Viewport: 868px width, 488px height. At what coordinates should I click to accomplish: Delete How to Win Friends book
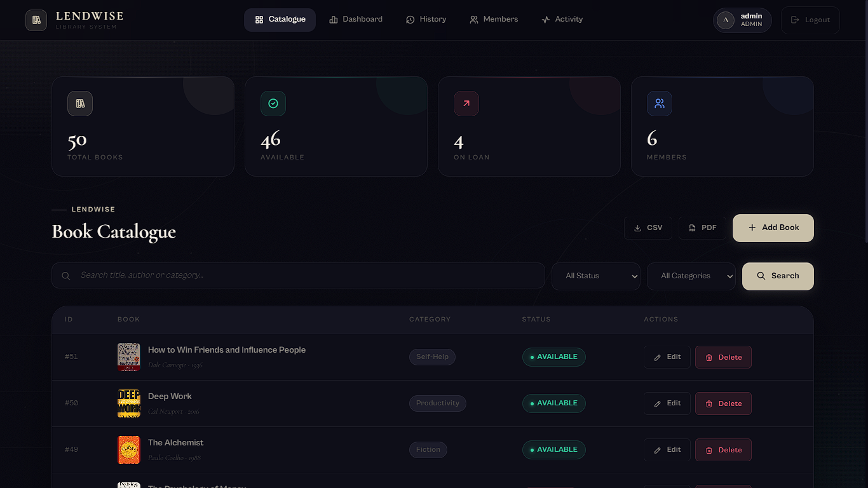[x=723, y=357]
